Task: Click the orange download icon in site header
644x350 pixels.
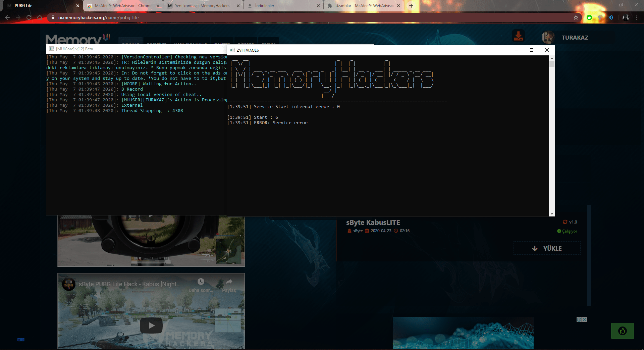Action: click(x=518, y=36)
